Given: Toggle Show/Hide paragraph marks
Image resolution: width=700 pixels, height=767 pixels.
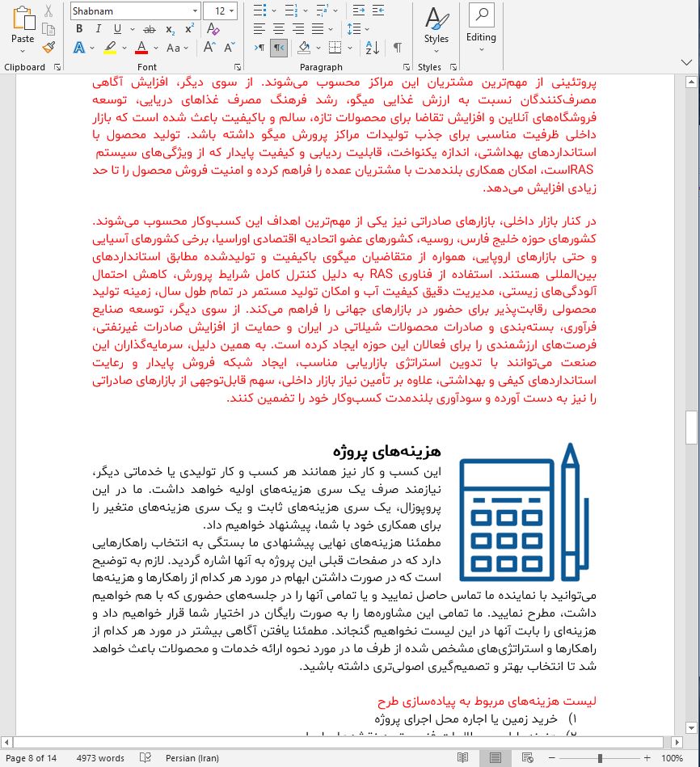Looking at the screenshot, I should (x=398, y=48).
